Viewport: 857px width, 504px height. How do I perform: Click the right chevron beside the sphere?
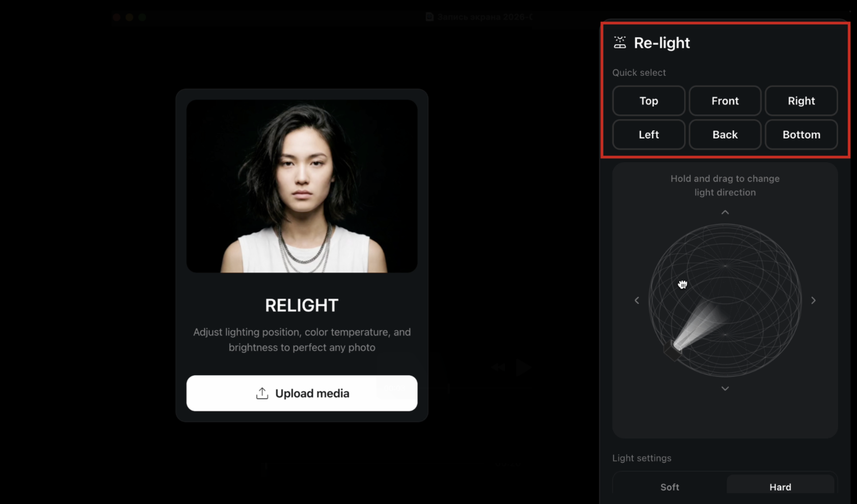[813, 300]
